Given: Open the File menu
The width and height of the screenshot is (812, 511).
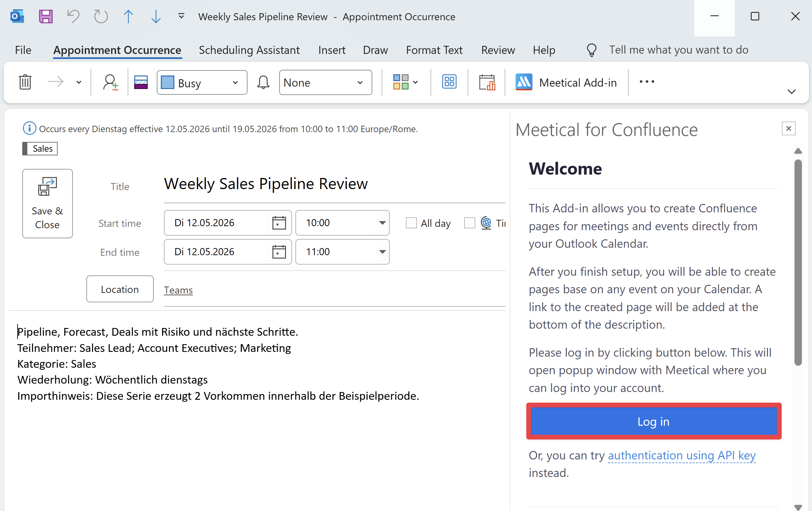Looking at the screenshot, I should click(23, 50).
